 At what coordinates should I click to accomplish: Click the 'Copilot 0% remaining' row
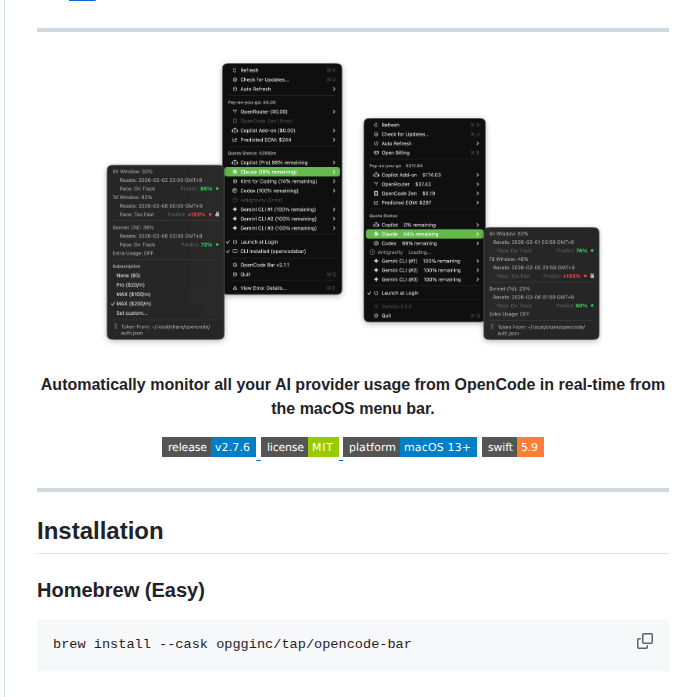click(424, 225)
